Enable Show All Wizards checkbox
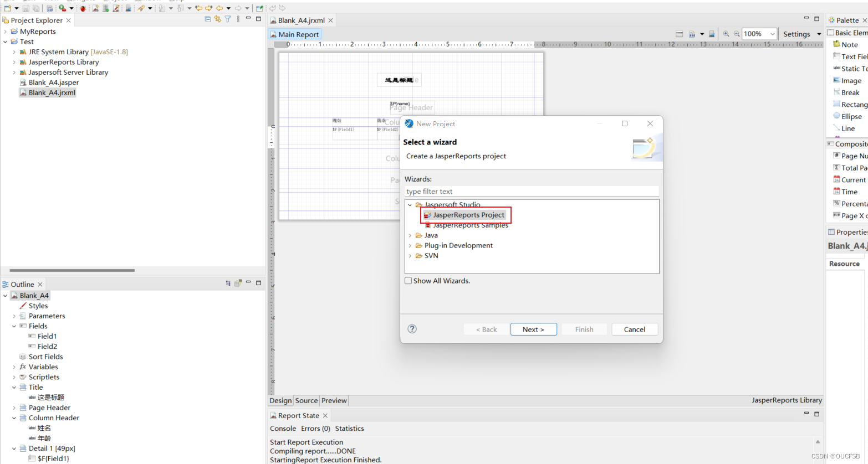Screen dimensions: 868x464 click(409, 281)
